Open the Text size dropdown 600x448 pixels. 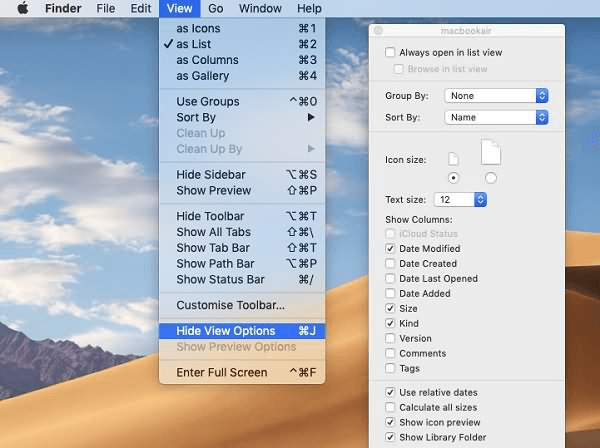[460, 200]
